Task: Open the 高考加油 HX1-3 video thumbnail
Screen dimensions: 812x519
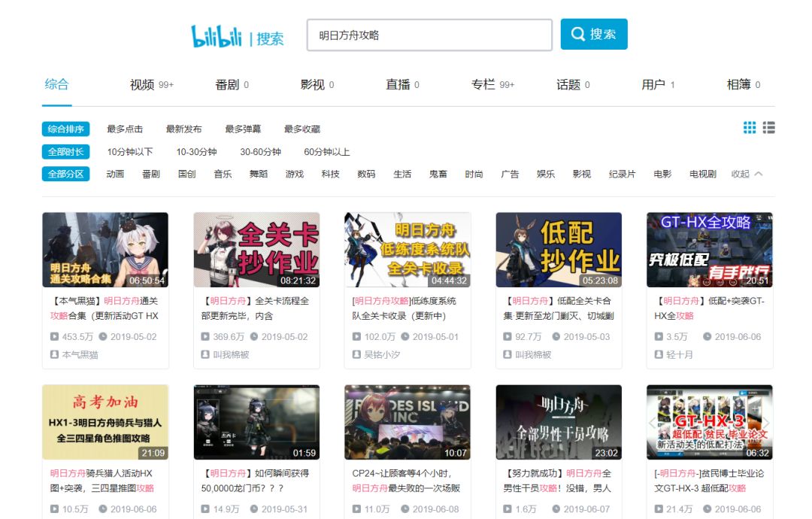Action: (105, 422)
